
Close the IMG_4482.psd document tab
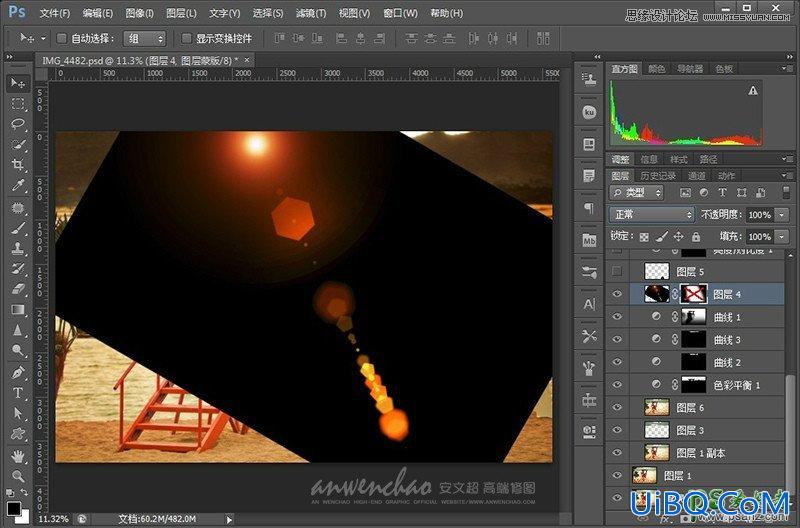(x=247, y=60)
